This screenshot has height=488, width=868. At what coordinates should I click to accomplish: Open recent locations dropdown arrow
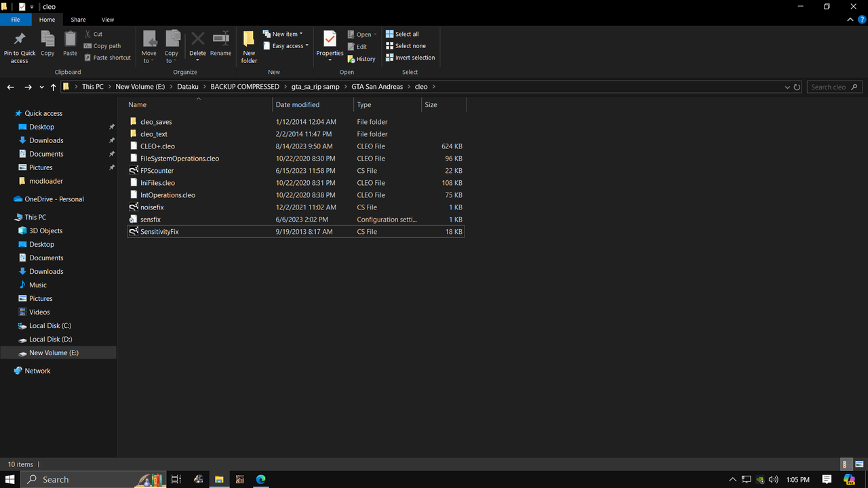(x=42, y=87)
